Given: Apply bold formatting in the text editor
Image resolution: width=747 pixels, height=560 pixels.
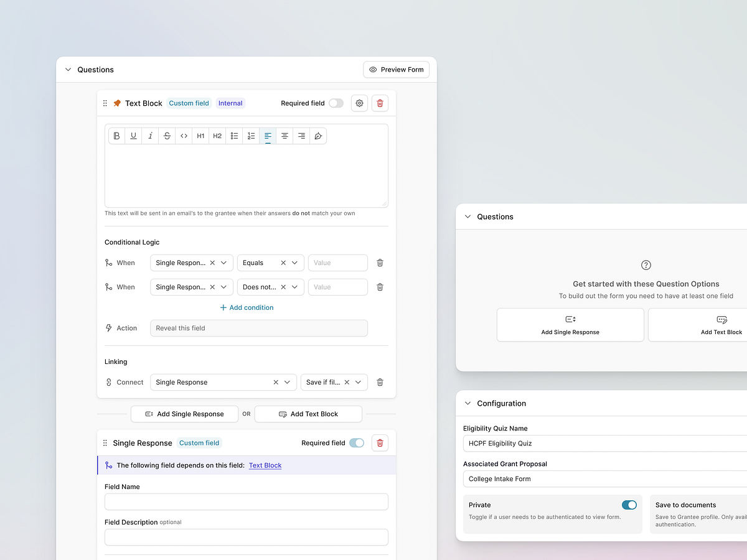Looking at the screenshot, I should 116,136.
